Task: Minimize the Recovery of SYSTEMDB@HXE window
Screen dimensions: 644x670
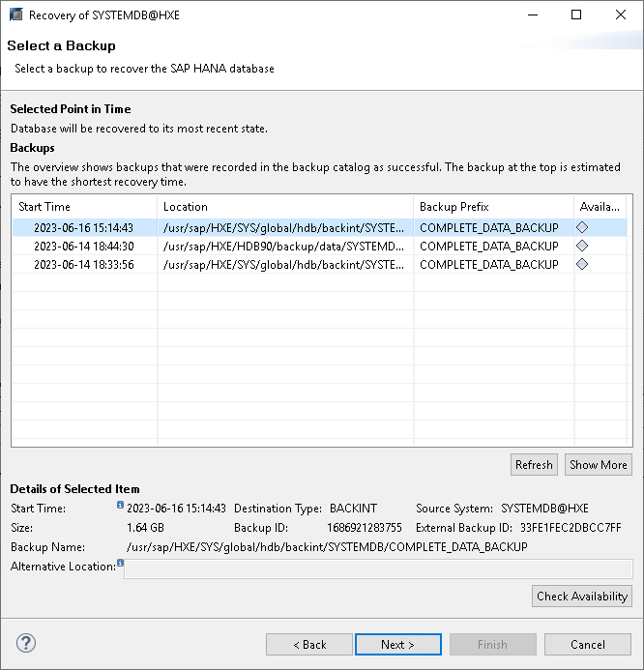Action: point(533,15)
